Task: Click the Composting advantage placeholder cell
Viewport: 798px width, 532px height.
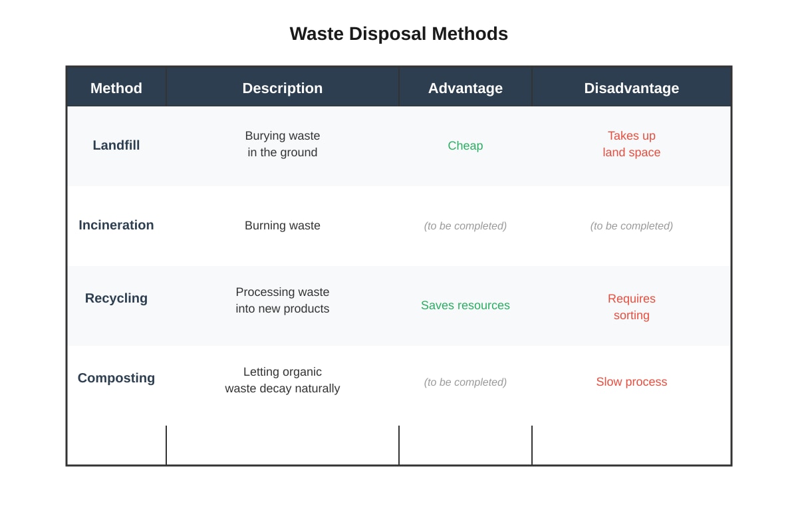Action: coord(465,382)
